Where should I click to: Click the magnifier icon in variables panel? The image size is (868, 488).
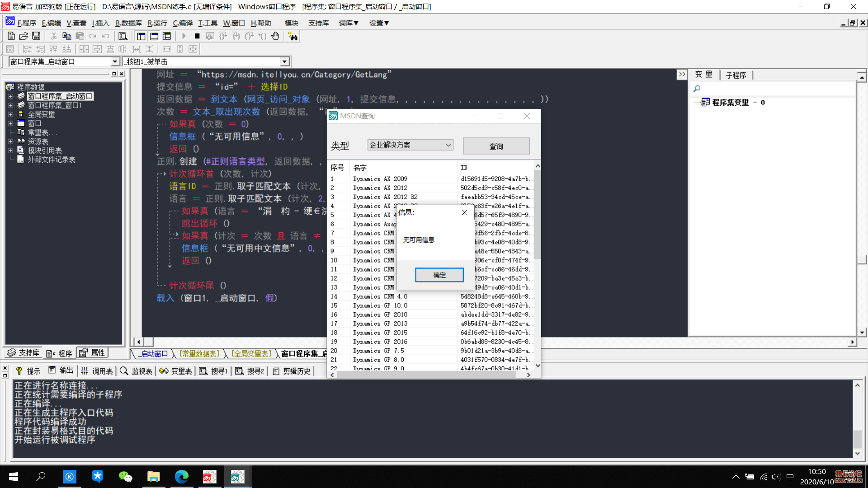(697, 89)
